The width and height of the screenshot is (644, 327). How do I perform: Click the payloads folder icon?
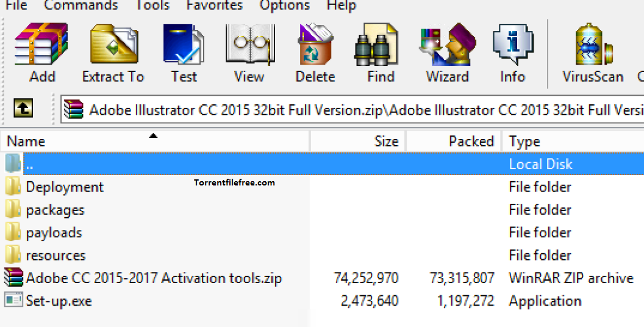point(13,232)
